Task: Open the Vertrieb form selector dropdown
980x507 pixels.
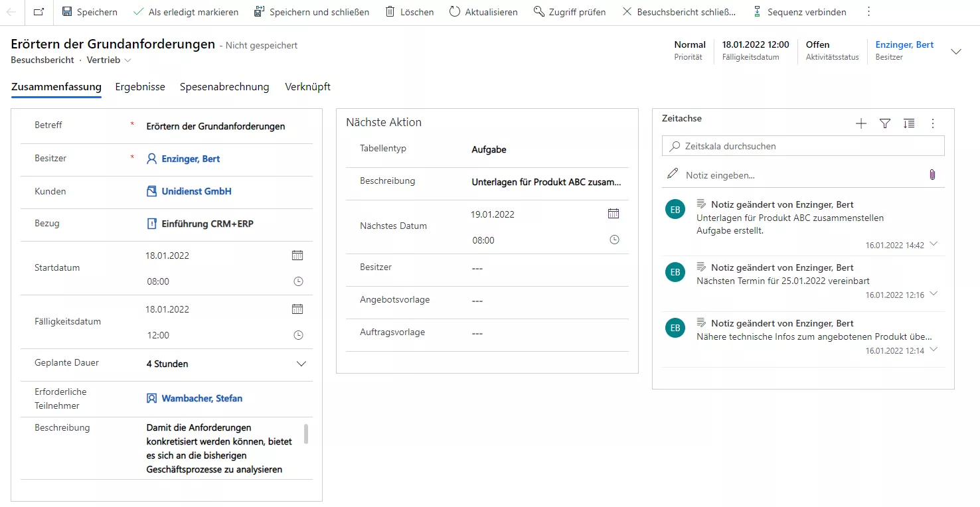Action: click(127, 60)
